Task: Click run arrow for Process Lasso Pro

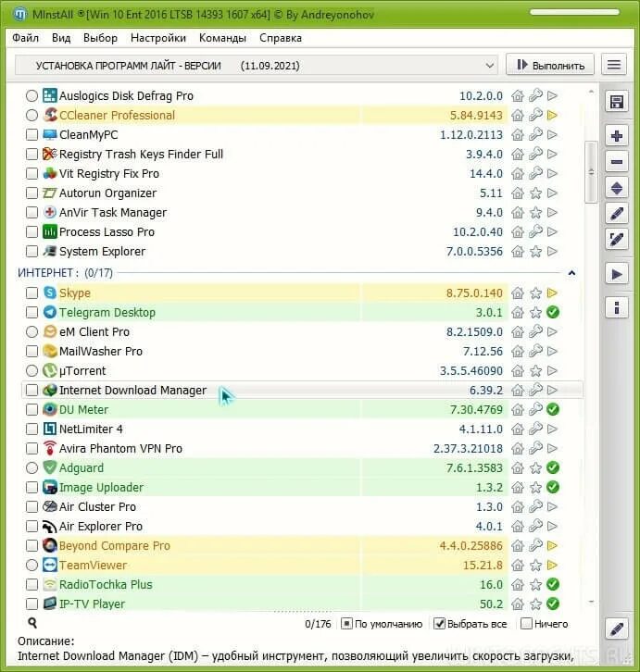Action: click(x=553, y=231)
